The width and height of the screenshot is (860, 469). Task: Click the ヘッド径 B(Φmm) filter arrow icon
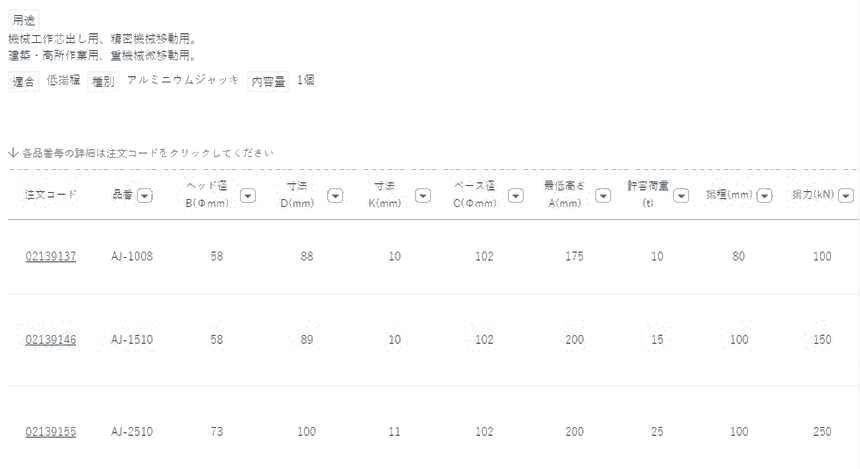pos(248,195)
